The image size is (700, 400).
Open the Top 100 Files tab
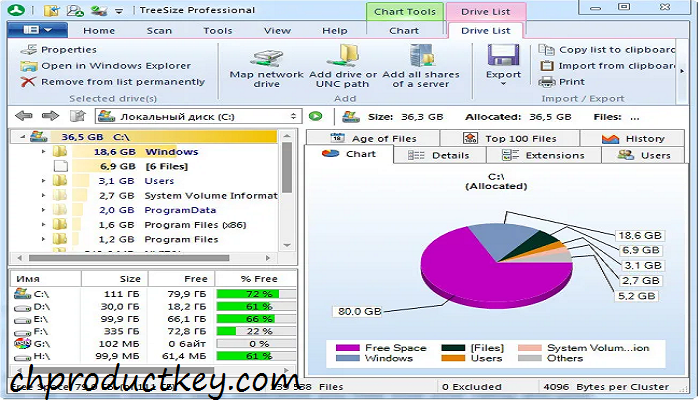point(510,138)
